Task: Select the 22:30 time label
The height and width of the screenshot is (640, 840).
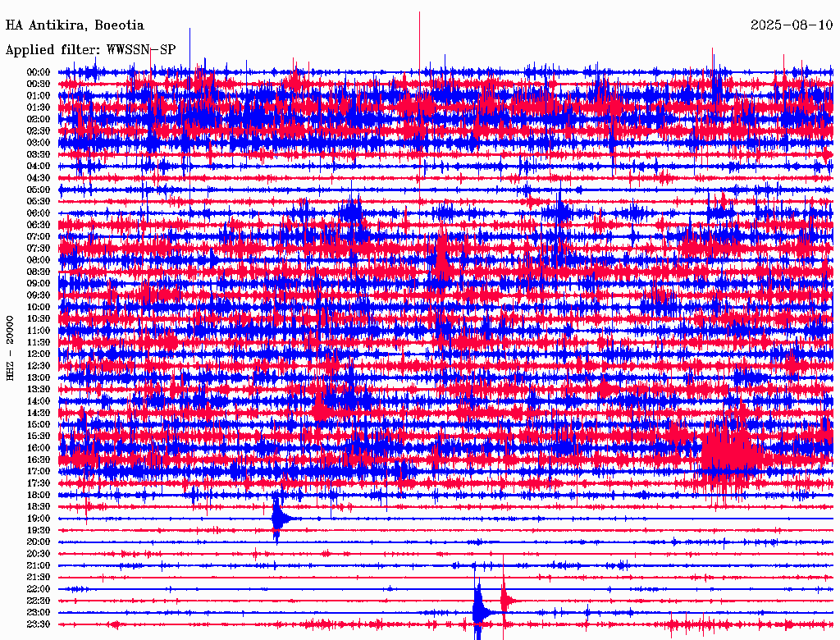Action: point(38,601)
